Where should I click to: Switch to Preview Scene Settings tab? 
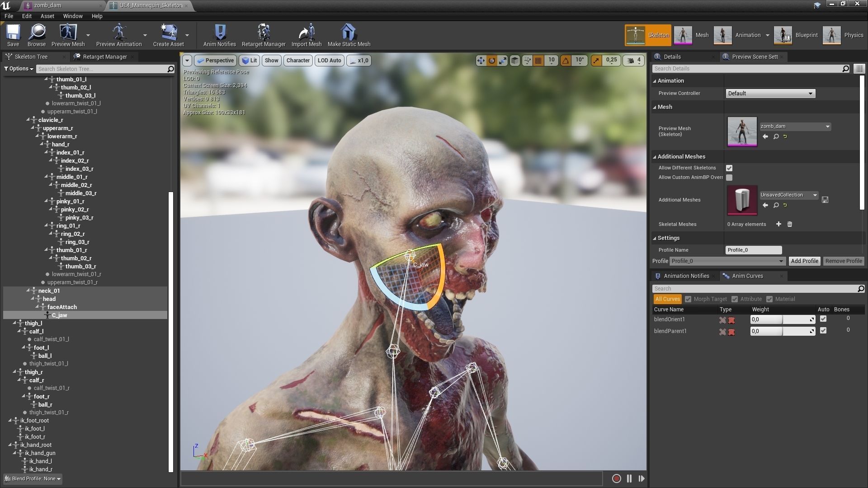point(755,57)
